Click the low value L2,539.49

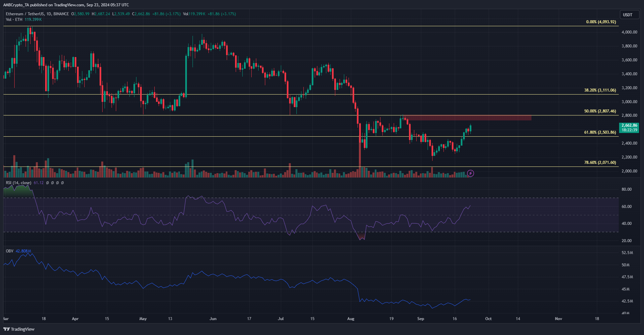pyautogui.click(x=121, y=14)
